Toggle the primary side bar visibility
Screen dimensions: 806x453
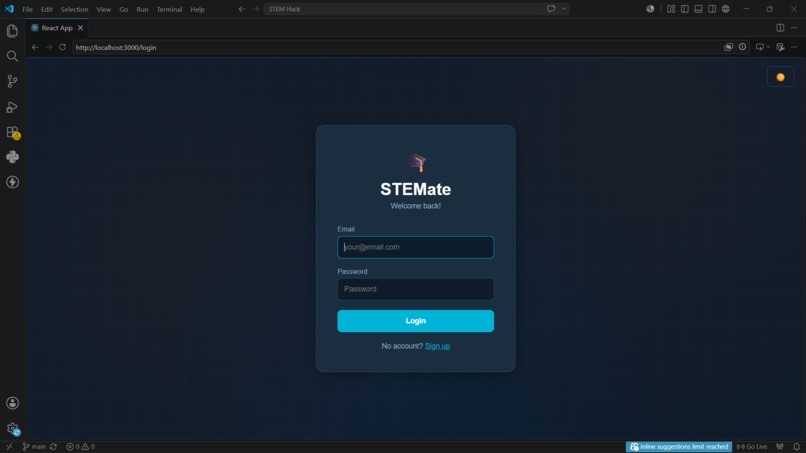[685, 9]
